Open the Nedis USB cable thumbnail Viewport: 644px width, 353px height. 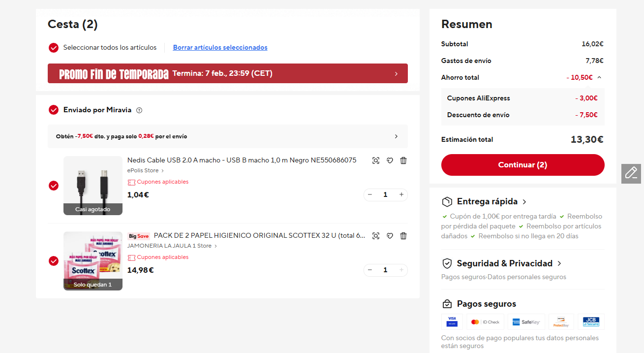(93, 186)
